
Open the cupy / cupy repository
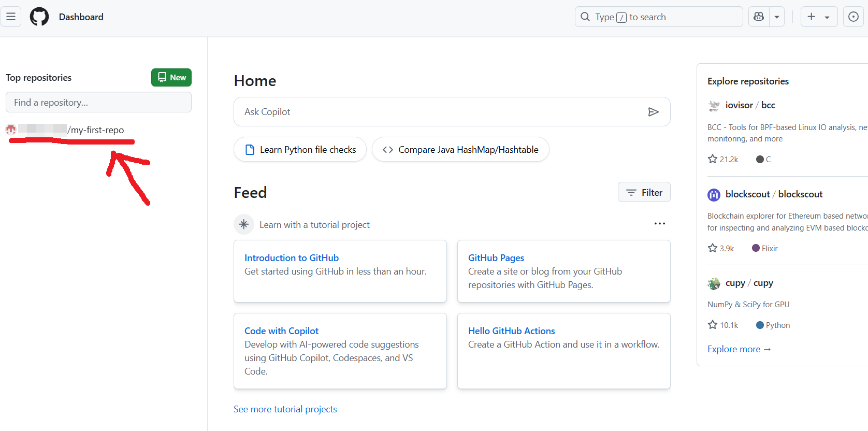[x=749, y=283]
